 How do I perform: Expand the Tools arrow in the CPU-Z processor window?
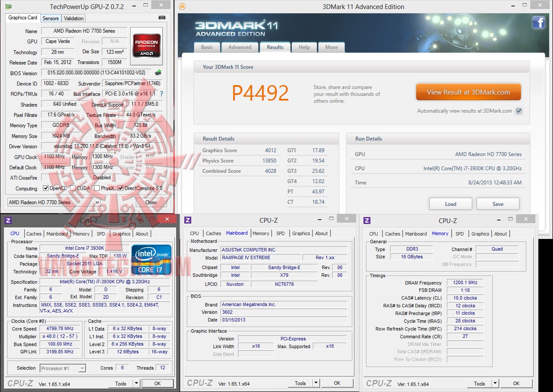[136, 383]
